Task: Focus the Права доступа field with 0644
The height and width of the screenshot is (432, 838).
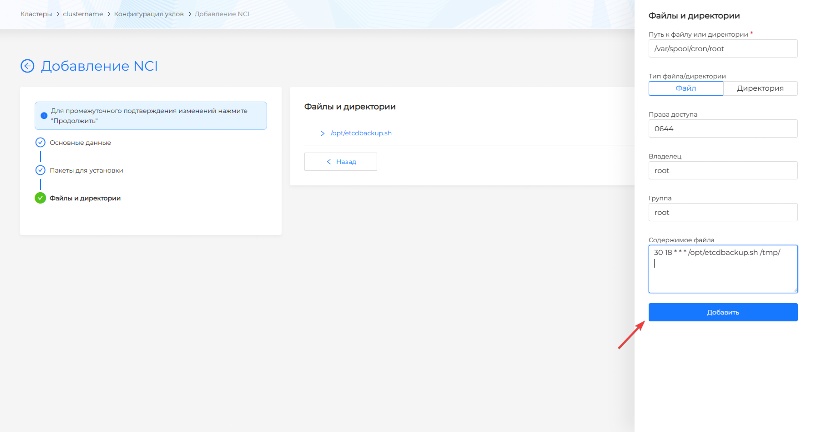Action: [x=722, y=129]
